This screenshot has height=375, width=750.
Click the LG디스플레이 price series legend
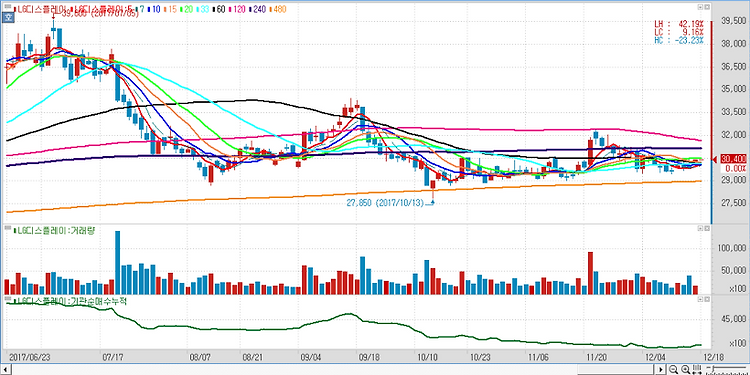pyautogui.click(x=39, y=9)
